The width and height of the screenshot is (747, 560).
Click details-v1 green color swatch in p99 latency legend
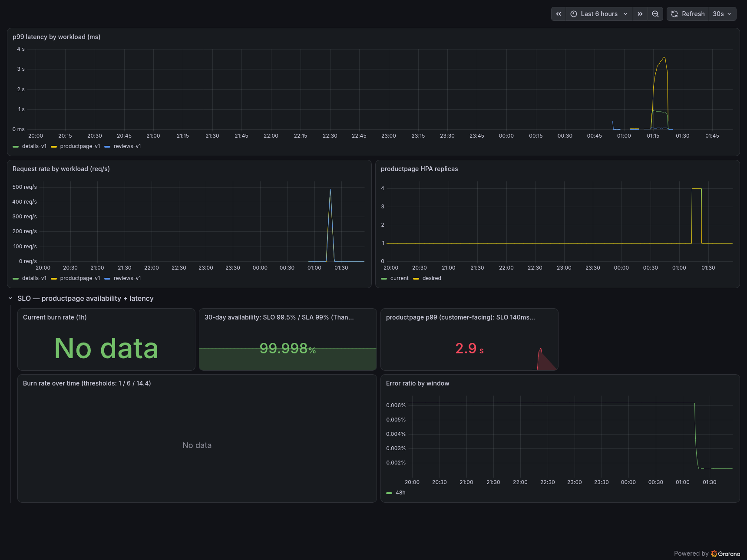pyautogui.click(x=16, y=147)
